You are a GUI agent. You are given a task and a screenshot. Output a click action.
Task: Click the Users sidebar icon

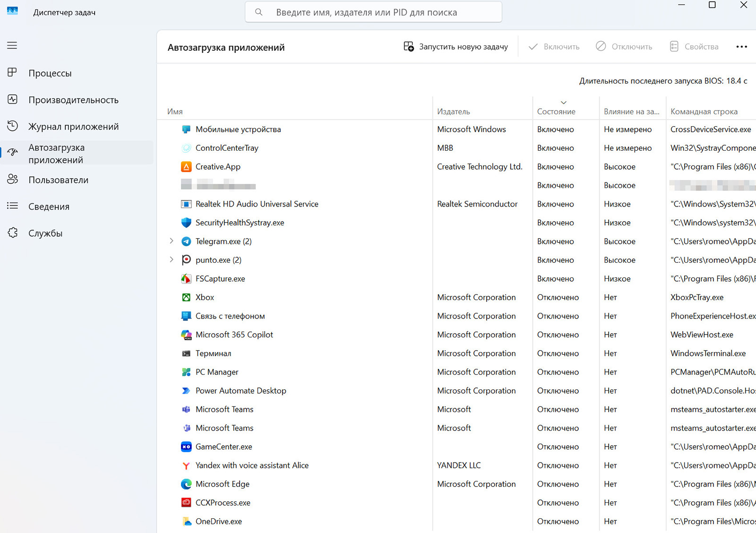[x=12, y=179]
